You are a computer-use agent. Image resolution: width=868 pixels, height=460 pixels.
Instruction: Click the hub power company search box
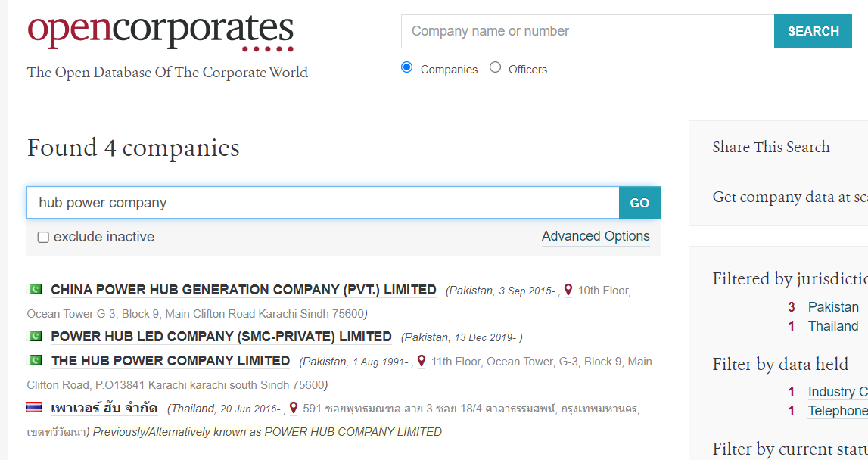click(x=322, y=203)
